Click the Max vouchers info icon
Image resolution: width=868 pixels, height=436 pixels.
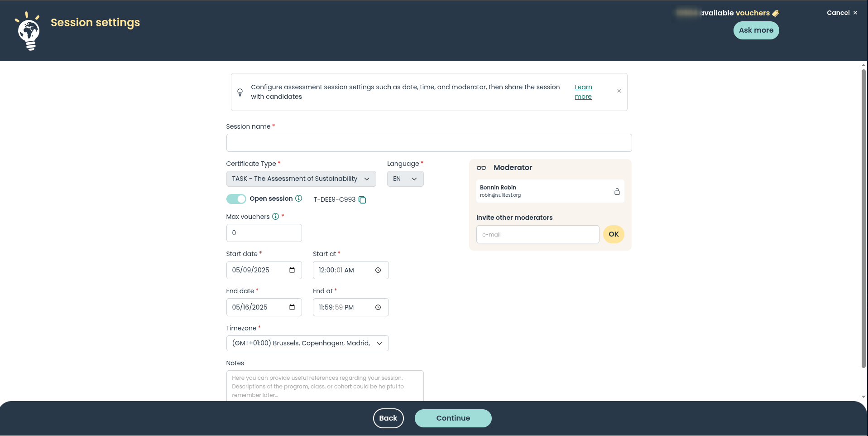[x=275, y=217]
